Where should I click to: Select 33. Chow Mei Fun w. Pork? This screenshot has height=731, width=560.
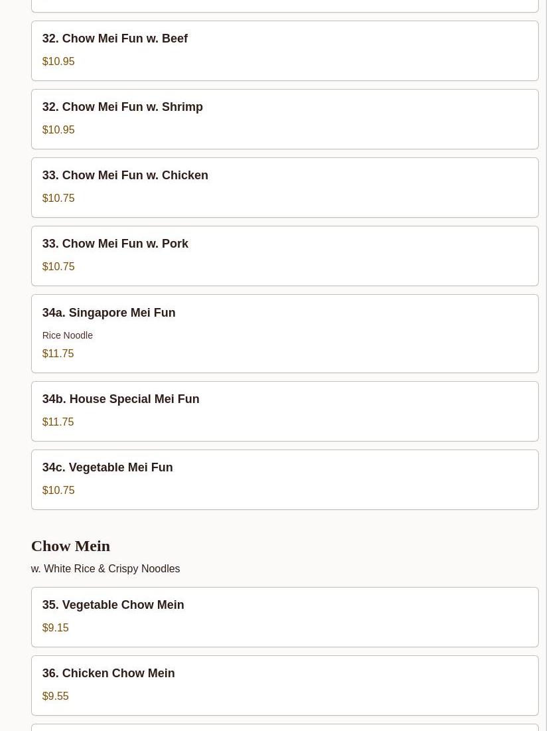(x=285, y=256)
